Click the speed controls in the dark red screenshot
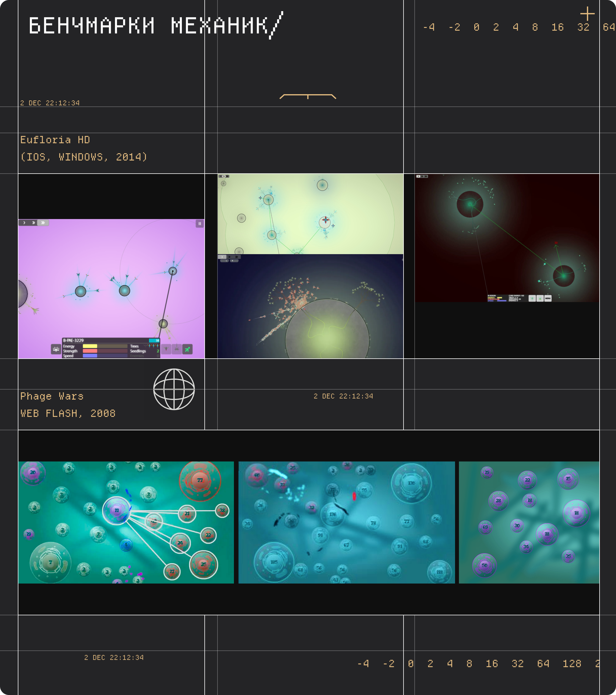Viewport: 616px width, 695px height. [x=422, y=176]
